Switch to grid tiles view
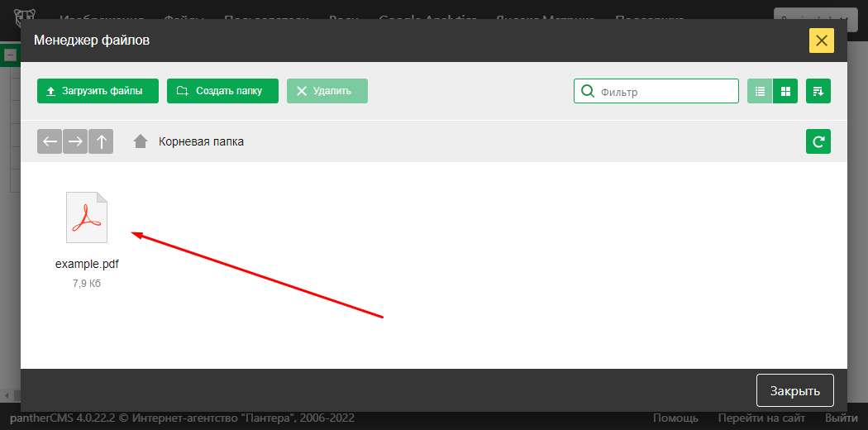The height and width of the screenshot is (430, 868). 786,92
